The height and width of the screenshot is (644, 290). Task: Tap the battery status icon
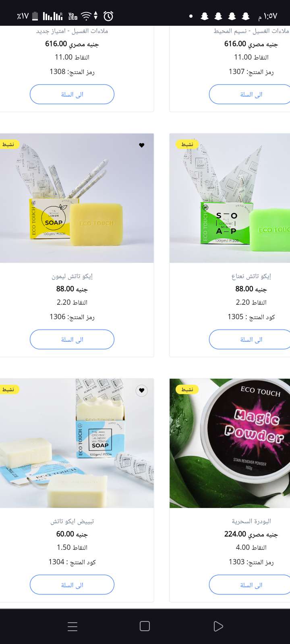35,16
